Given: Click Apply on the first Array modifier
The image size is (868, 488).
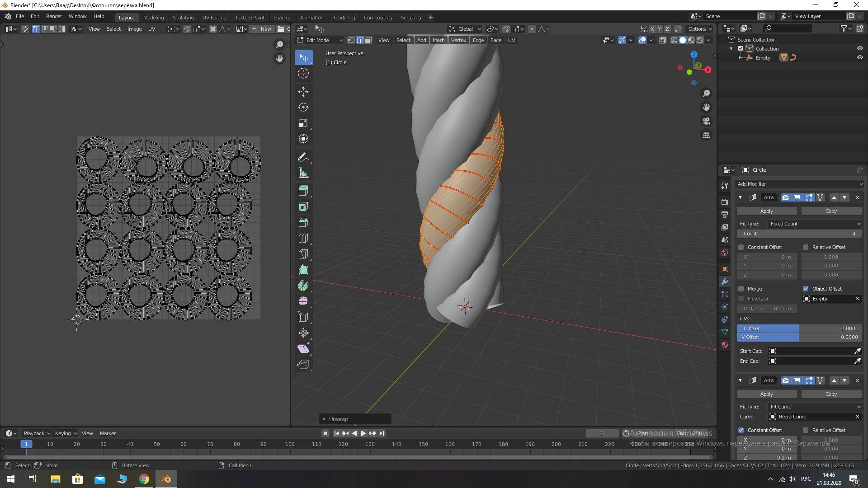Looking at the screenshot, I should coord(766,211).
